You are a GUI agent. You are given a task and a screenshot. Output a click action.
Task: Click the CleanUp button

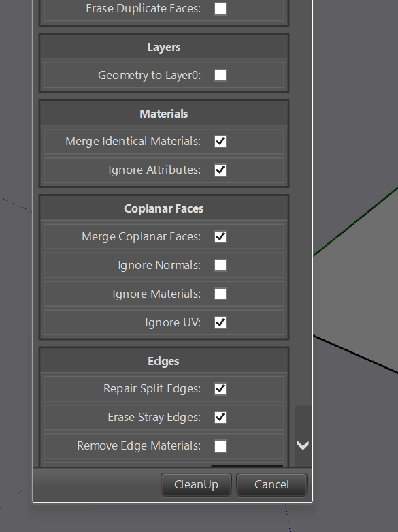[x=196, y=485]
